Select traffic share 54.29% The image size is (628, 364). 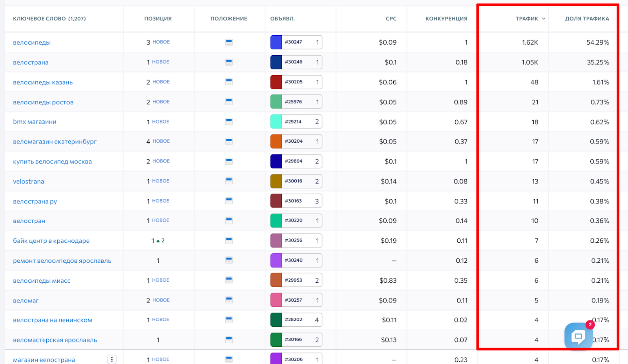point(598,42)
